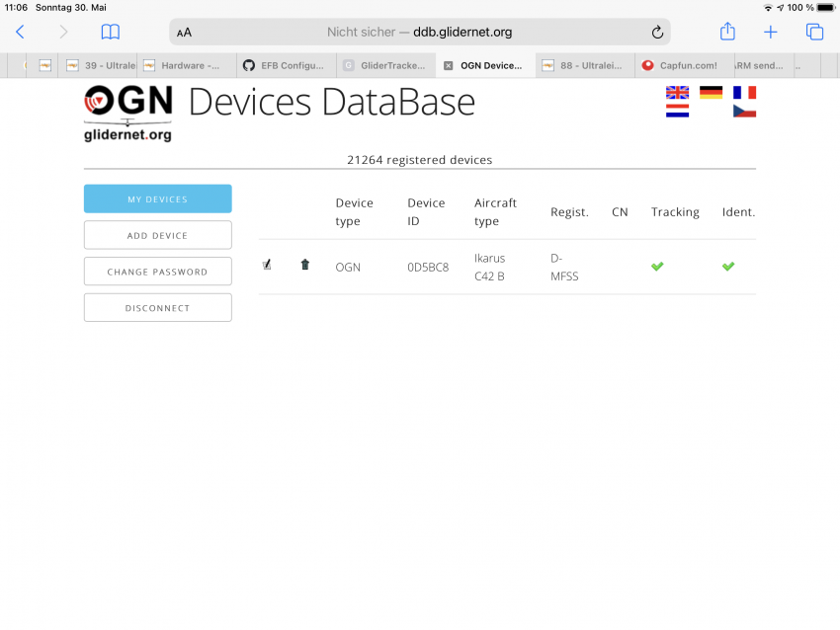Click the 'D-MFSS' registration cell
Viewport: 840px width, 630px height.
pyautogui.click(x=564, y=267)
